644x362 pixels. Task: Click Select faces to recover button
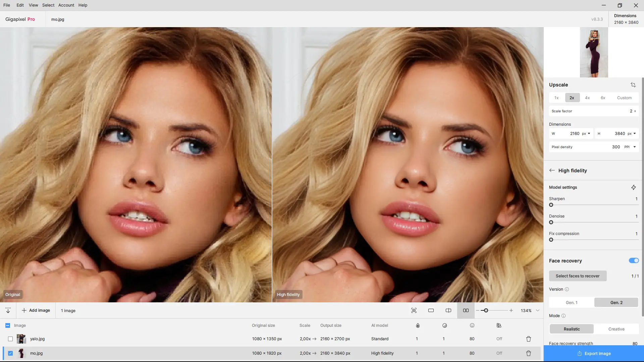coord(578,276)
